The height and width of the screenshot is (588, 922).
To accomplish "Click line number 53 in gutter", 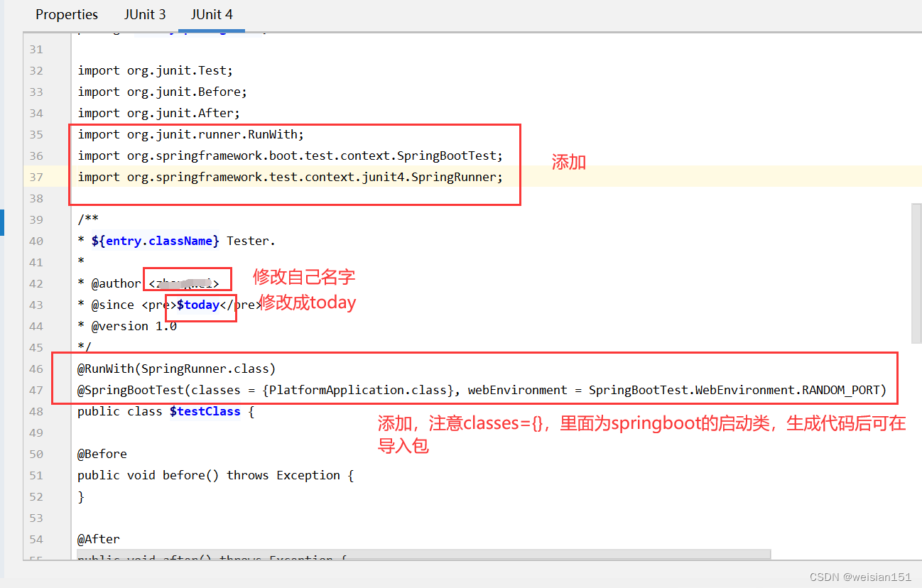I will (x=36, y=518).
